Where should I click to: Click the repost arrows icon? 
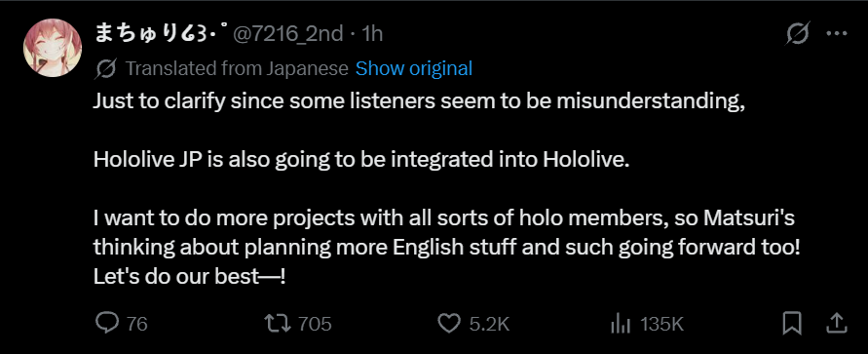pos(277,324)
